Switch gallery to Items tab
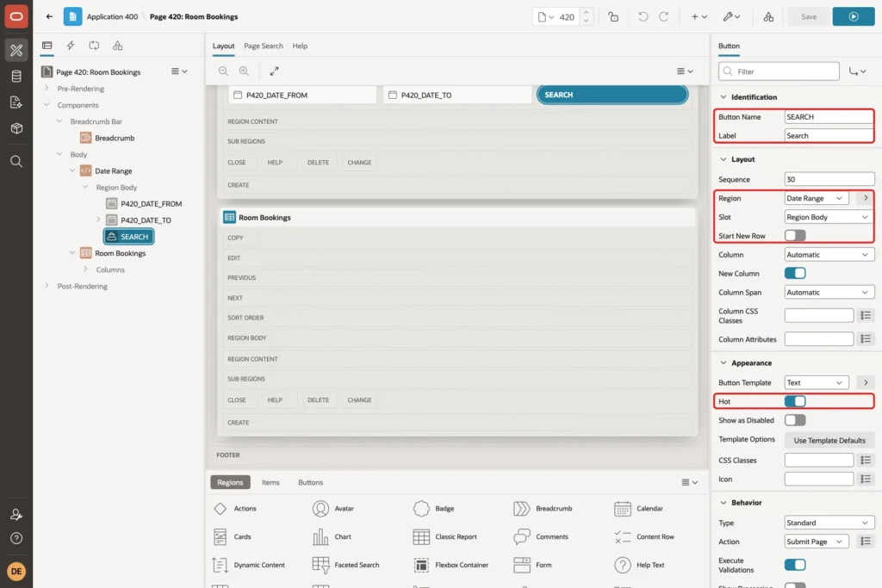This screenshot has height=588, width=882. (270, 482)
